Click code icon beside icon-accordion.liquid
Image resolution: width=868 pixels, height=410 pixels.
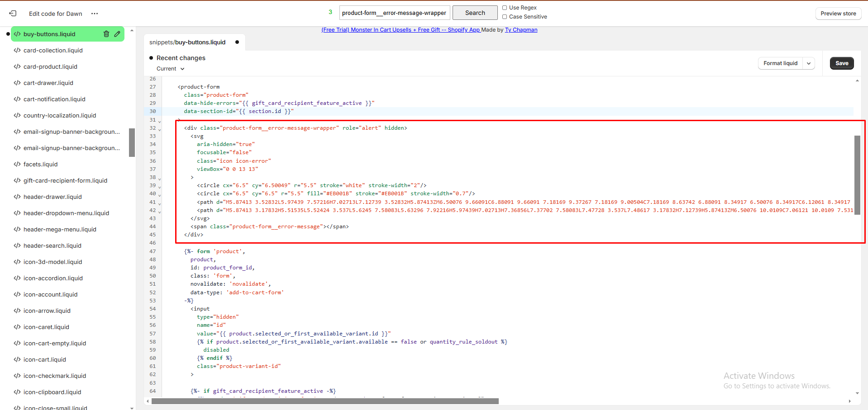(x=17, y=278)
